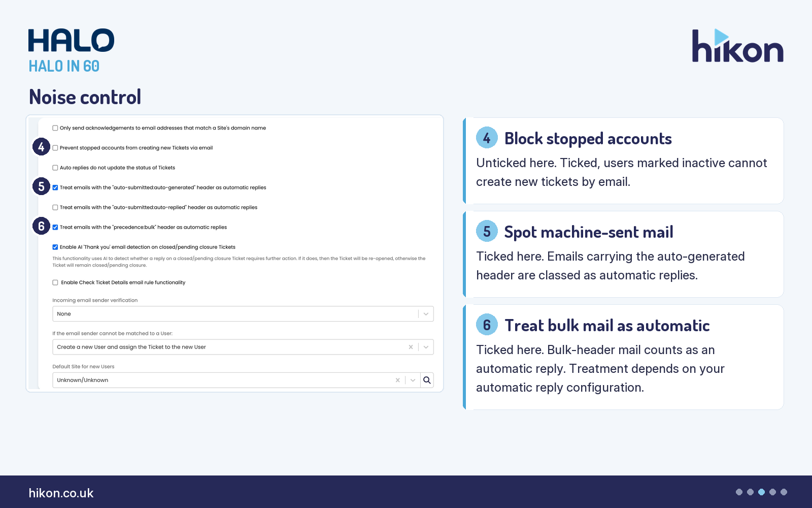Click the 'HALO IN 60' subtitle
This screenshot has width=812, height=508.
tap(64, 66)
